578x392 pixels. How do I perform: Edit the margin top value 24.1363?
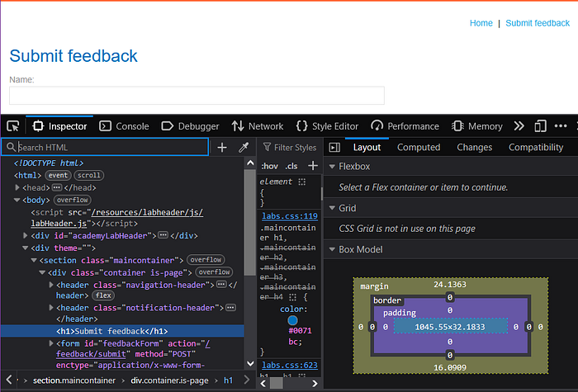pos(450,285)
